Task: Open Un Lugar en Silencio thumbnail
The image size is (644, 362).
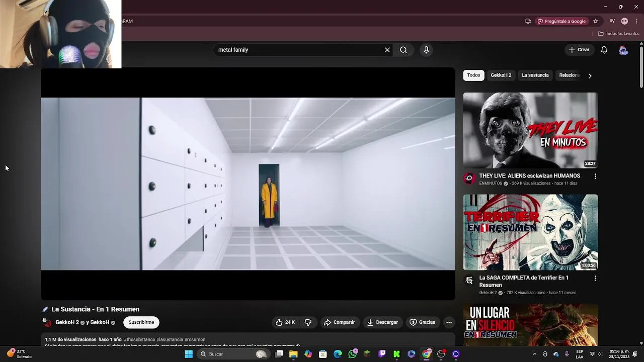Action: (530, 325)
